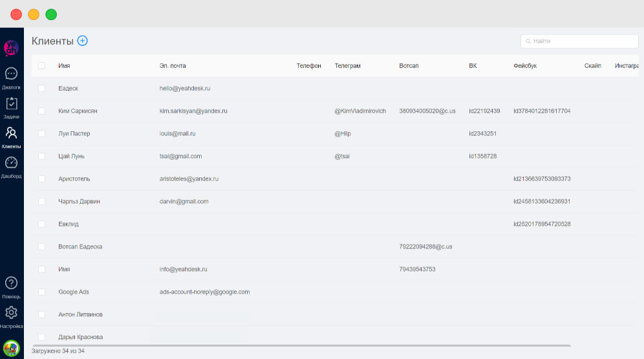
Task: Click the Найти search field
Action: pyautogui.click(x=579, y=41)
